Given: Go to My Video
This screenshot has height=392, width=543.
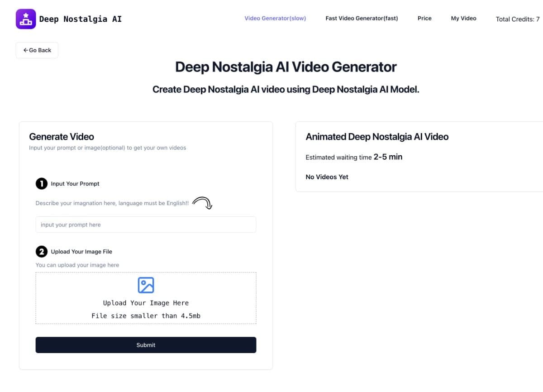Looking at the screenshot, I should coord(463,19).
